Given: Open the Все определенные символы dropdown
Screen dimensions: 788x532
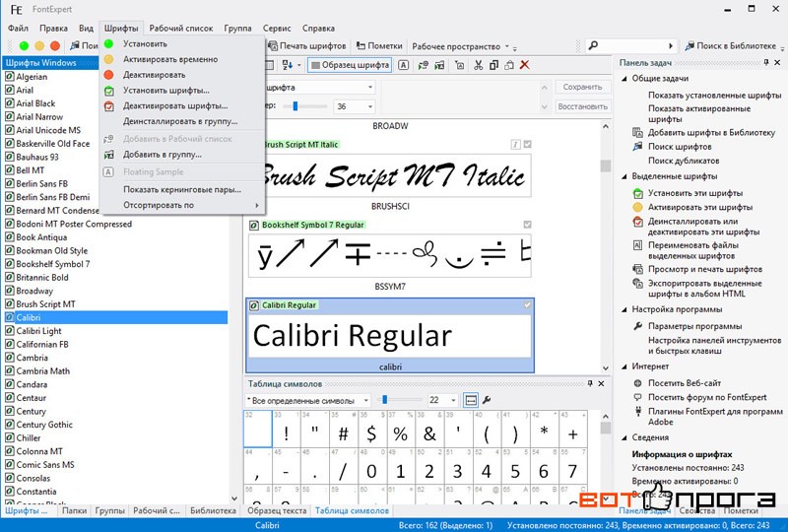Looking at the screenshot, I should click(x=365, y=400).
